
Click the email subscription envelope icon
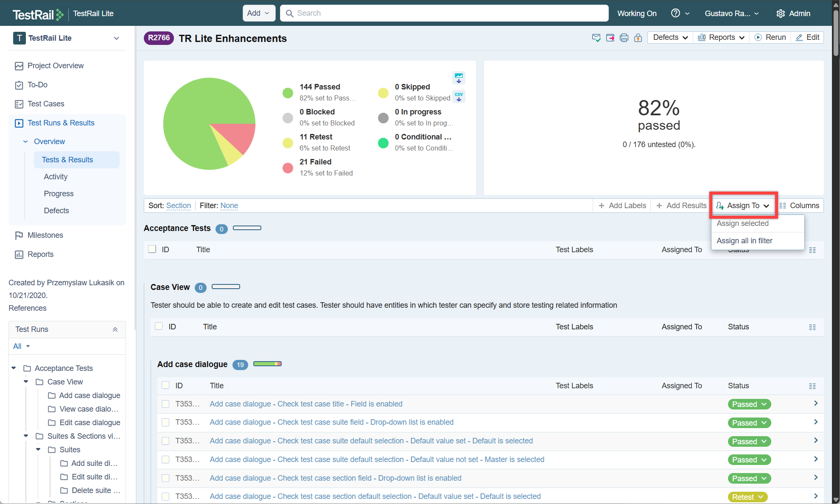(x=596, y=38)
